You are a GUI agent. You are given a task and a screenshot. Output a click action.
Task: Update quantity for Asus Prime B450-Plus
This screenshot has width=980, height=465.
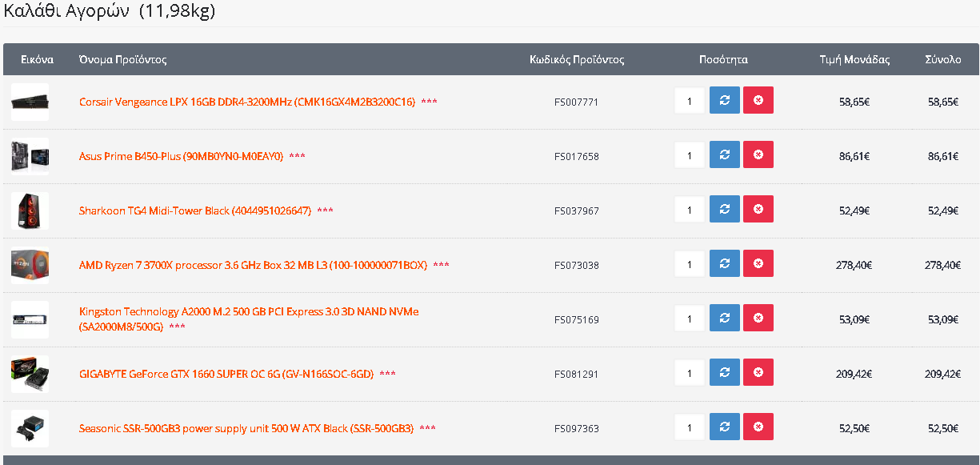[x=724, y=155]
